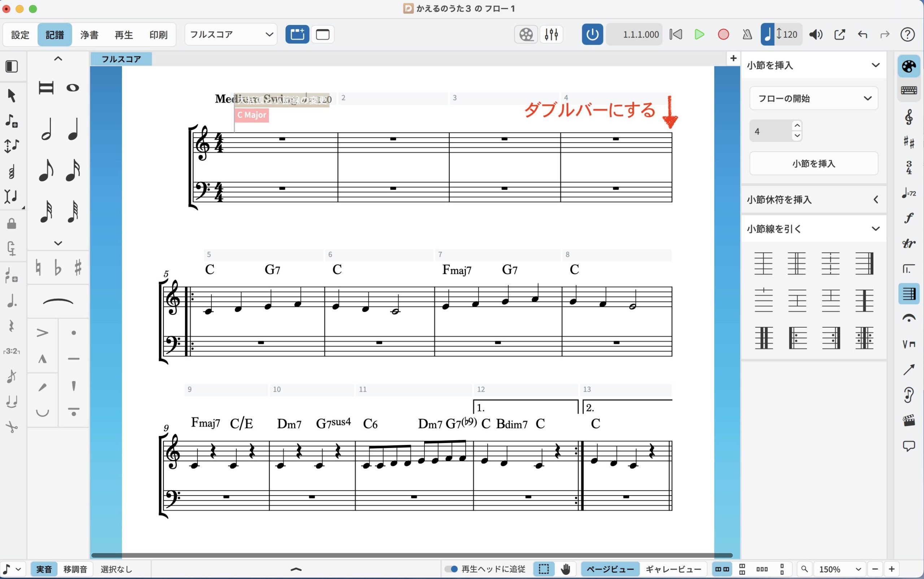Click the 小節を挿入 button

814,164
